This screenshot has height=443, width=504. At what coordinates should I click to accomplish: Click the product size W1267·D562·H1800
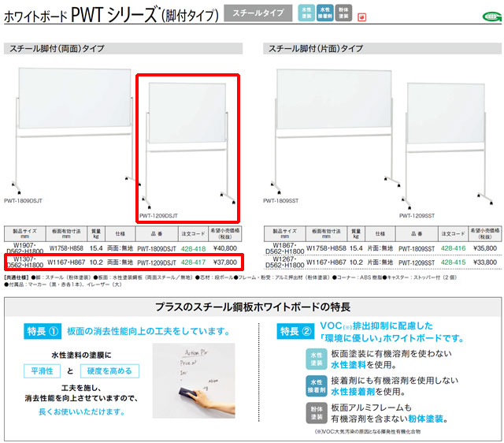285,262
